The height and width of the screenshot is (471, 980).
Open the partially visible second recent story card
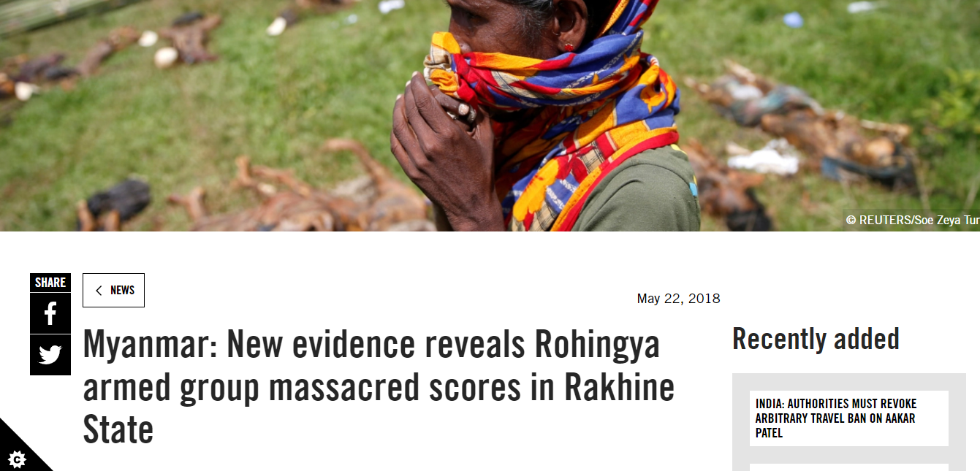point(849,467)
